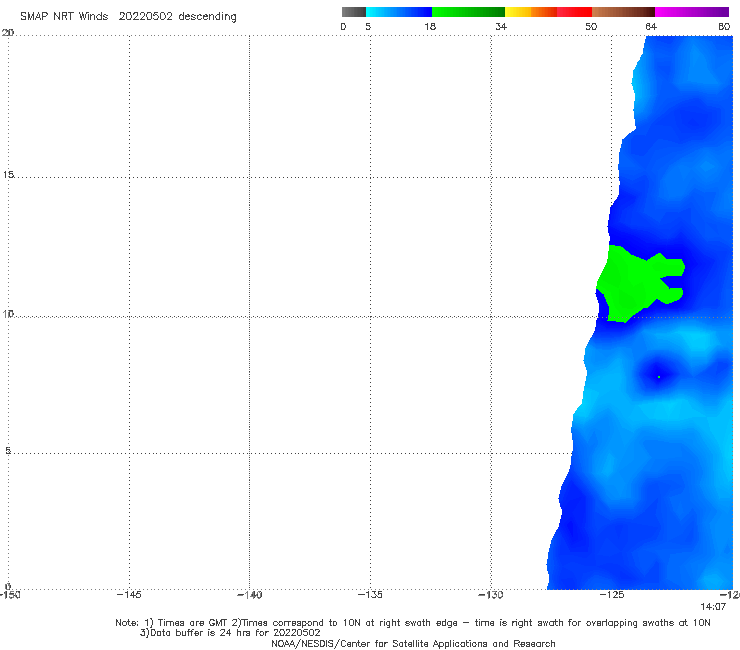Click the NOAA/NESDIS credit line
740x650 pixels.
413,644
